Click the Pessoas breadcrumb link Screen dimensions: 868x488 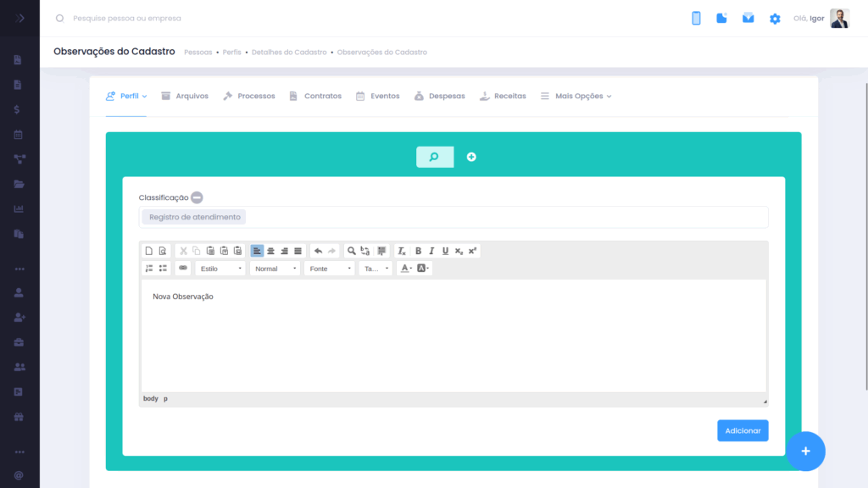pos(198,52)
